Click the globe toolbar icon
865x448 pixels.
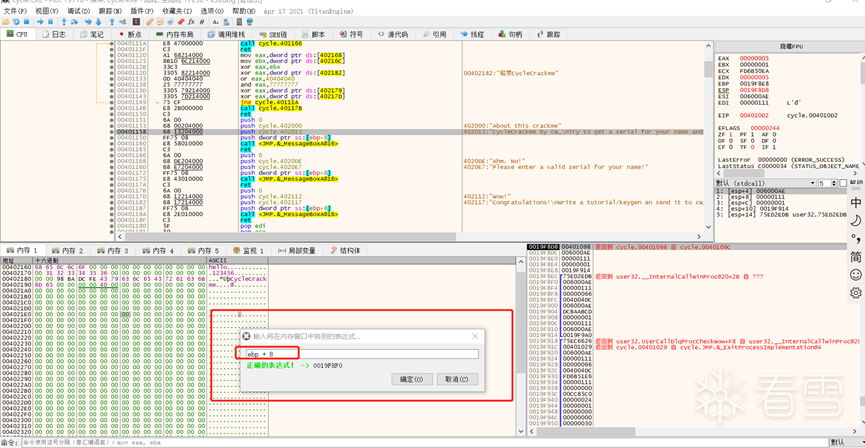tap(249, 22)
